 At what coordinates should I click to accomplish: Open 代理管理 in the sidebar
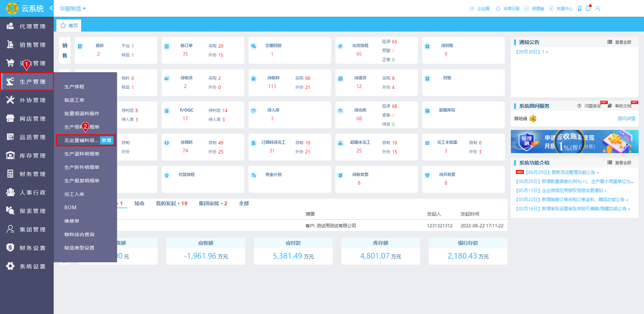click(27, 26)
